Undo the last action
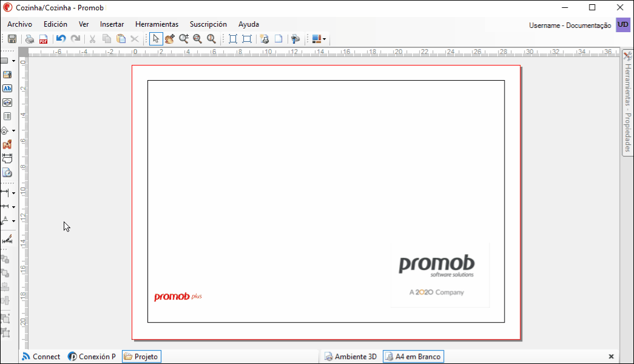 pos(61,39)
